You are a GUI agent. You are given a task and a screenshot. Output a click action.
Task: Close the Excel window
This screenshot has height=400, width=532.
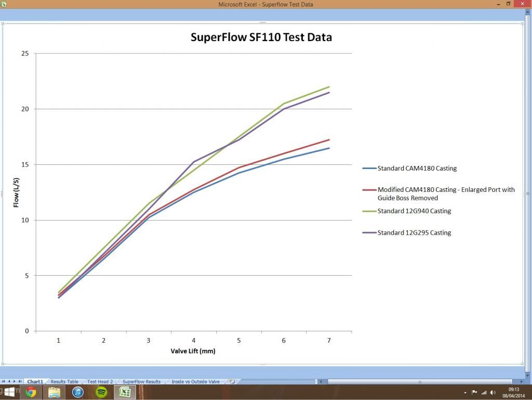point(522,4)
